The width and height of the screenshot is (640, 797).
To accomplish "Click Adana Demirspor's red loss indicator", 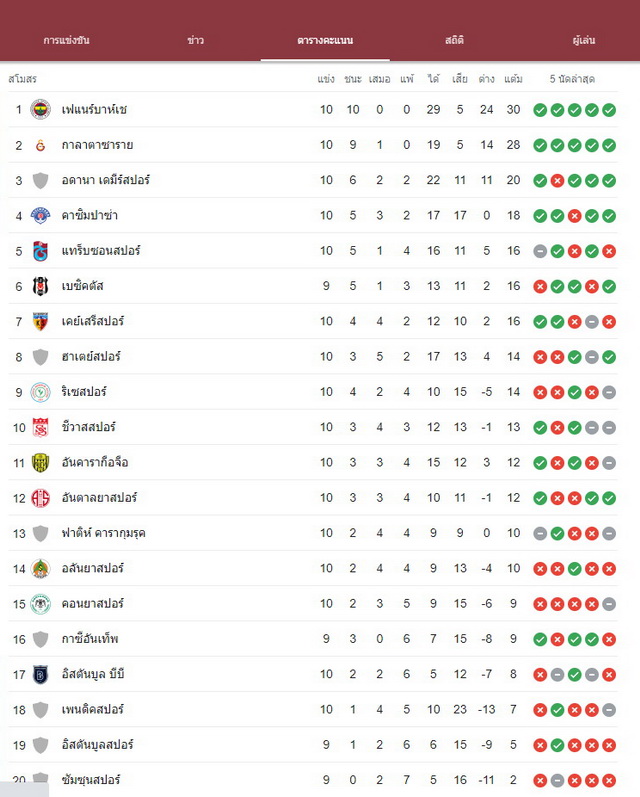I will click(x=557, y=180).
